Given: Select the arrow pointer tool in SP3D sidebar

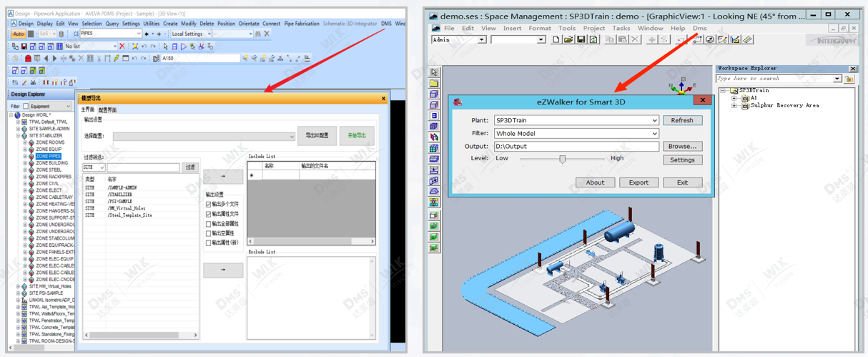Looking at the screenshot, I should [434, 72].
